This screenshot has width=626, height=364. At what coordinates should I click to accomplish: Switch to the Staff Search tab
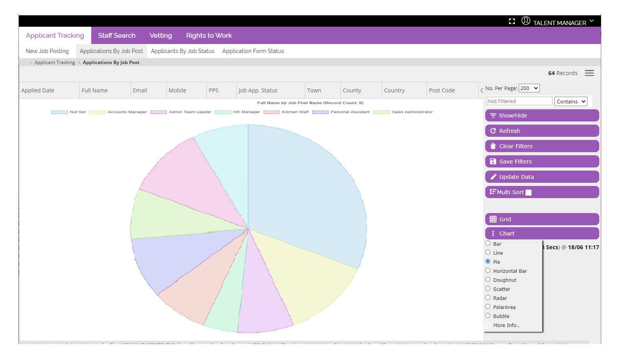[117, 35]
